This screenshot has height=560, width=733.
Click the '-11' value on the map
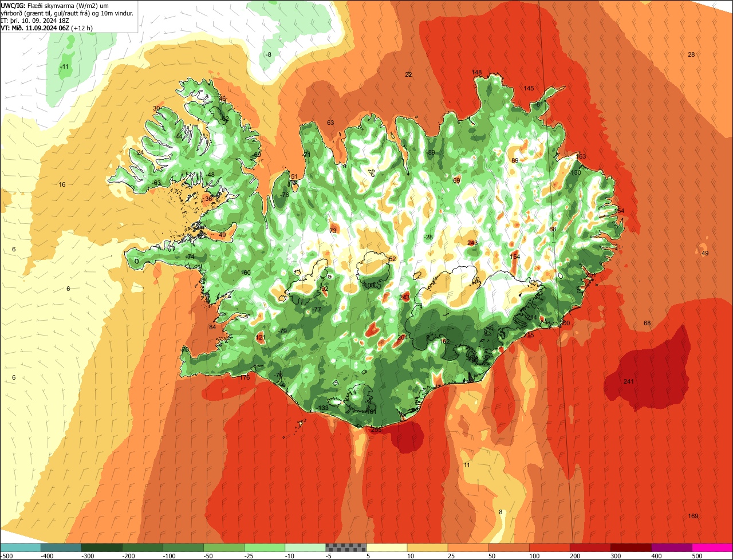pyautogui.click(x=64, y=66)
